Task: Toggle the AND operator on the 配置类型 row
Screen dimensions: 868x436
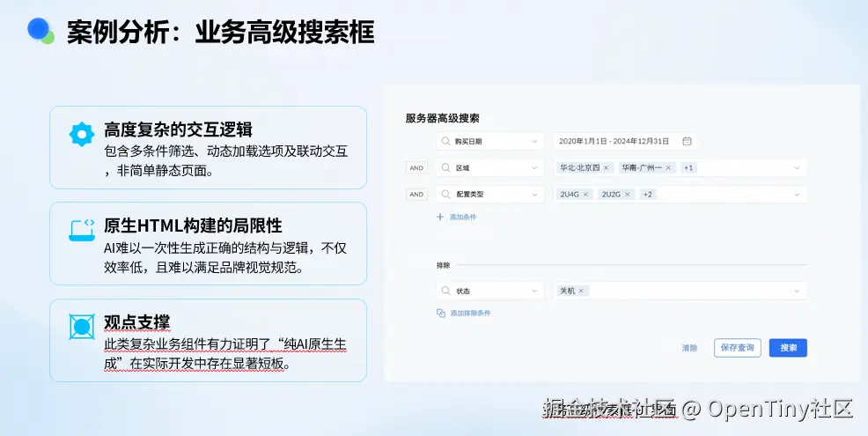Action: pos(417,195)
